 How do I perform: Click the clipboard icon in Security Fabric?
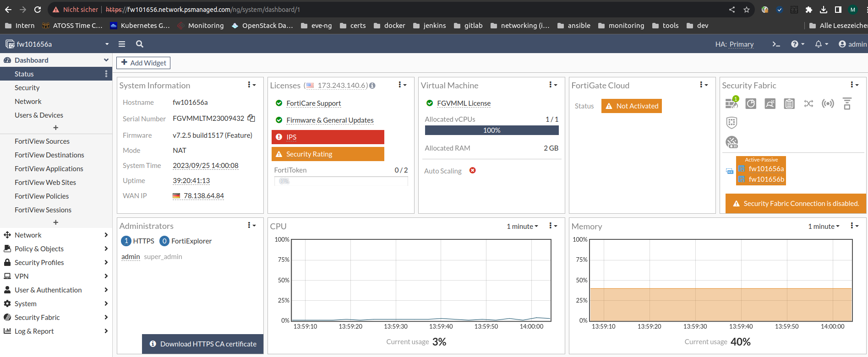(789, 103)
